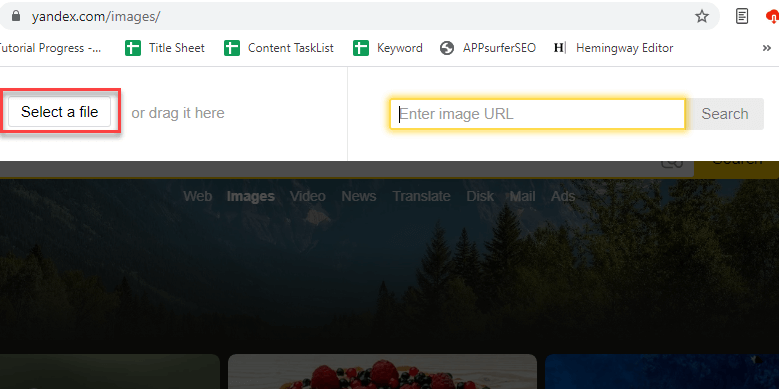Image resolution: width=779 pixels, height=389 pixels.
Task: Switch to the Video tab
Action: [x=308, y=196]
